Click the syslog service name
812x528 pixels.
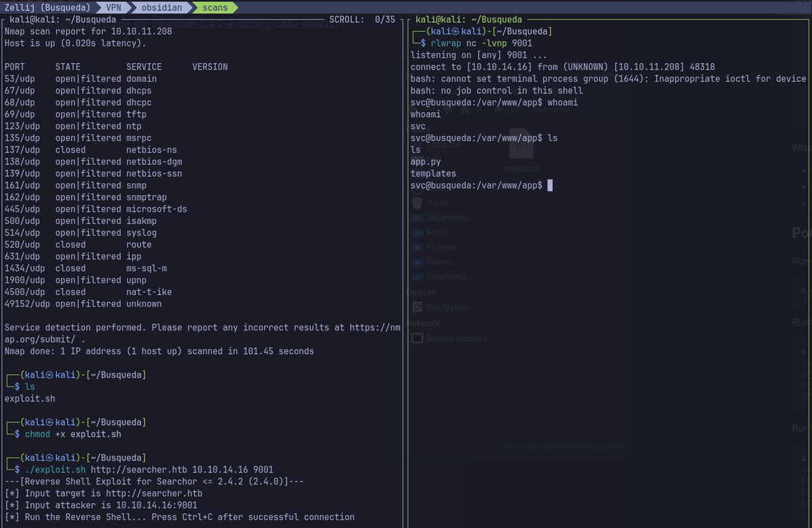[x=141, y=233]
